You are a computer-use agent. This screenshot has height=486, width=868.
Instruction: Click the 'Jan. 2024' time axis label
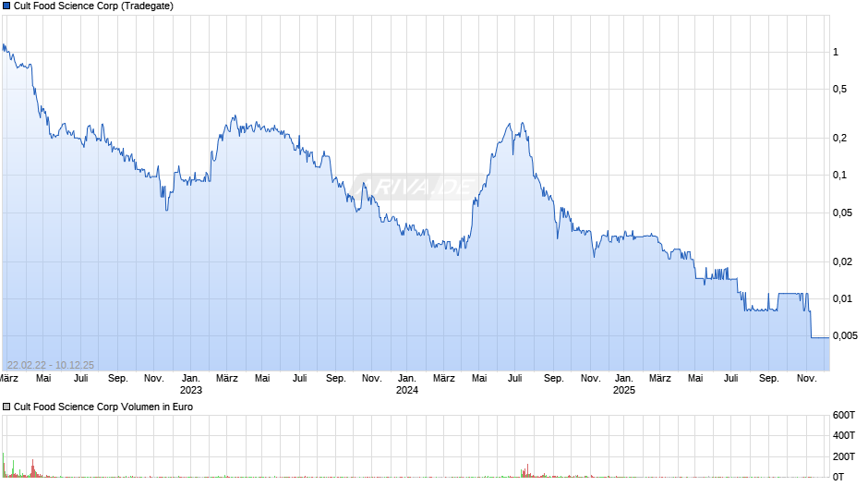coord(407,384)
